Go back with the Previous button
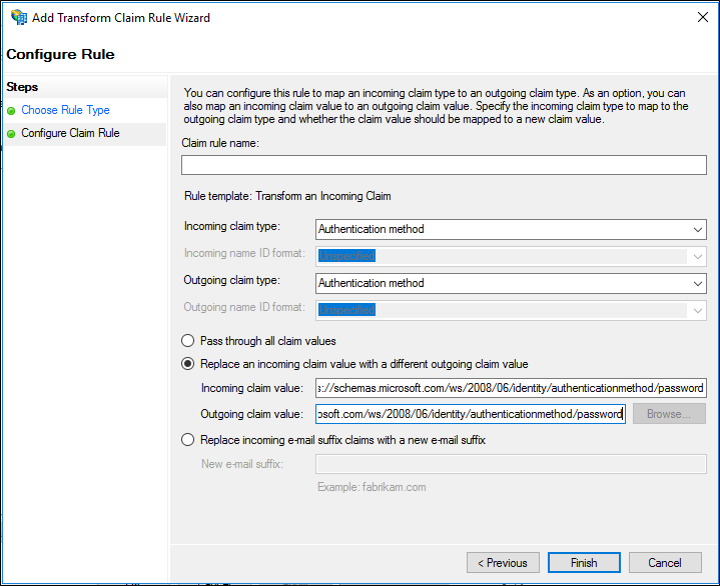 pyautogui.click(x=503, y=563)
